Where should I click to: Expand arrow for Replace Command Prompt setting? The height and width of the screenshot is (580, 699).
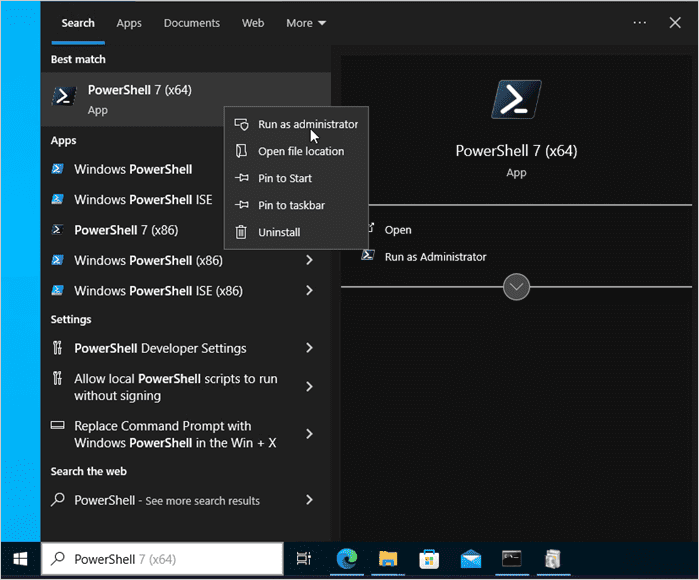pyautogui.click(x=309, y=434)
